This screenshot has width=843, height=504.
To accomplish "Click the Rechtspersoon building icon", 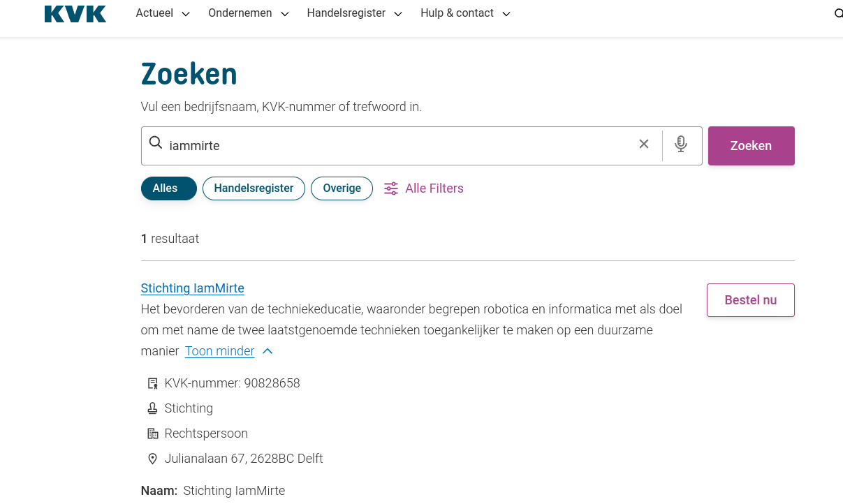I will [153, 433].
